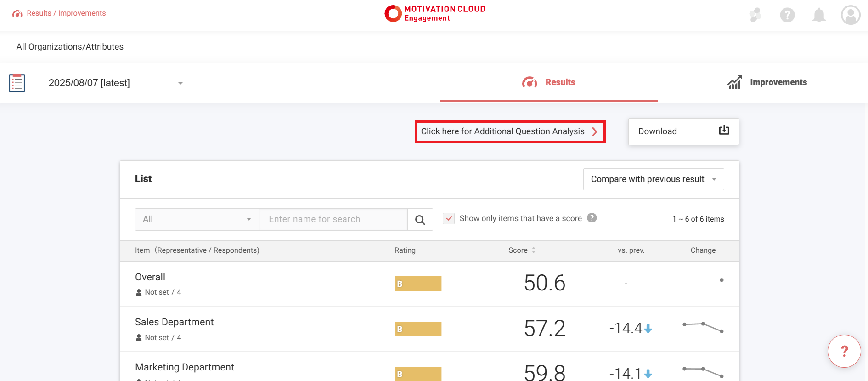
Task: Open the Sales Department row
Action: tap(175, 322)
